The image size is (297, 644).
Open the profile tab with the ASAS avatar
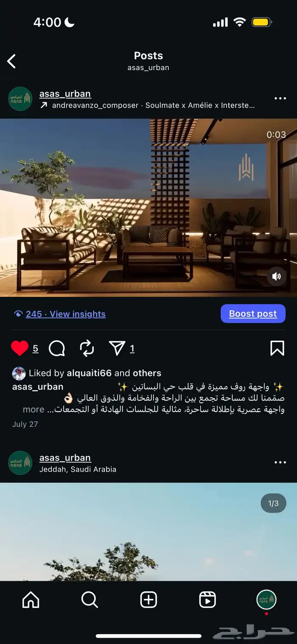(x=266, y=599)
